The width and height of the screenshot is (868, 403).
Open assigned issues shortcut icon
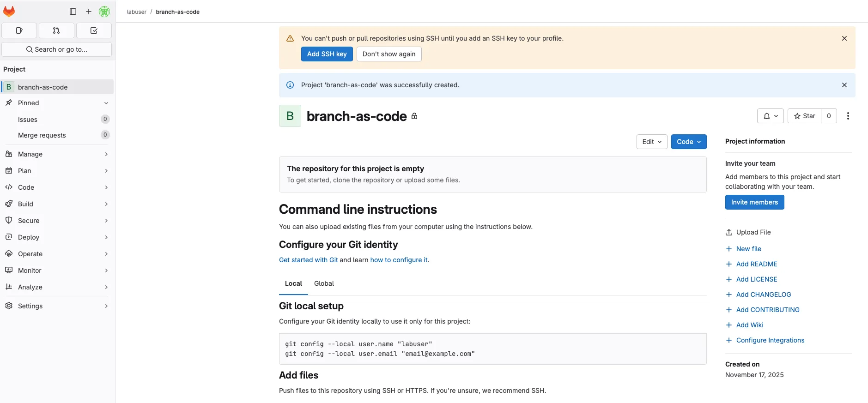[19, 30]
